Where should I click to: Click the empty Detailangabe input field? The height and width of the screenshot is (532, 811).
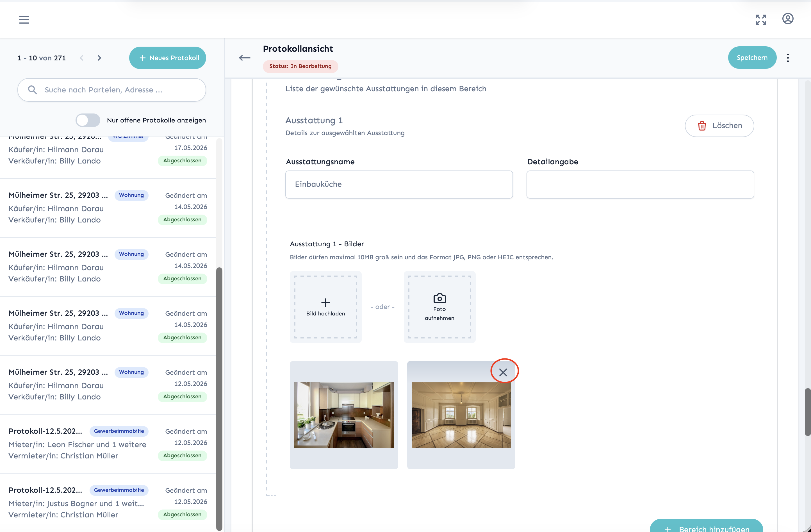(640, 184)
